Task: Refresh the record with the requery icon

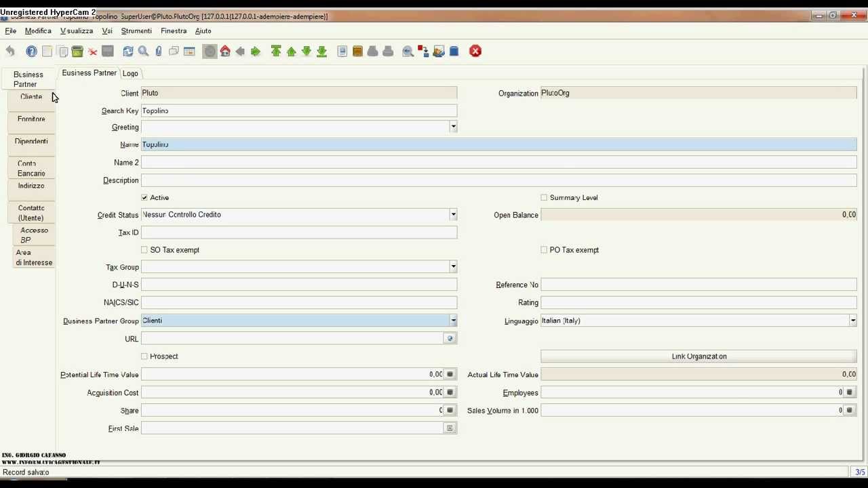Action: point(127,52)
